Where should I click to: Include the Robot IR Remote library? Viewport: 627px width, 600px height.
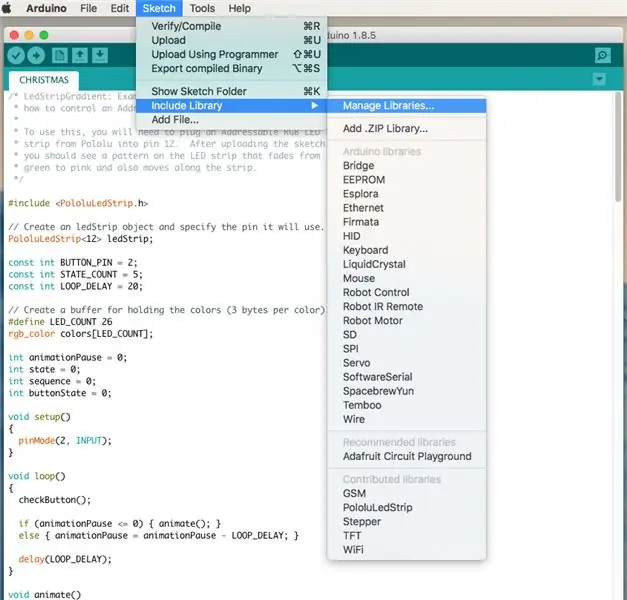[406, 306]
